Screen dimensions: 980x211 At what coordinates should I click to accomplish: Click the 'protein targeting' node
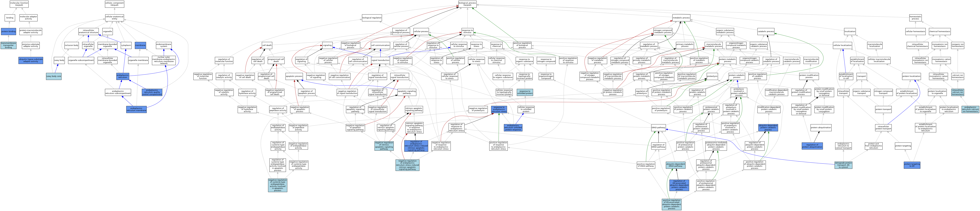click(903, 146)
